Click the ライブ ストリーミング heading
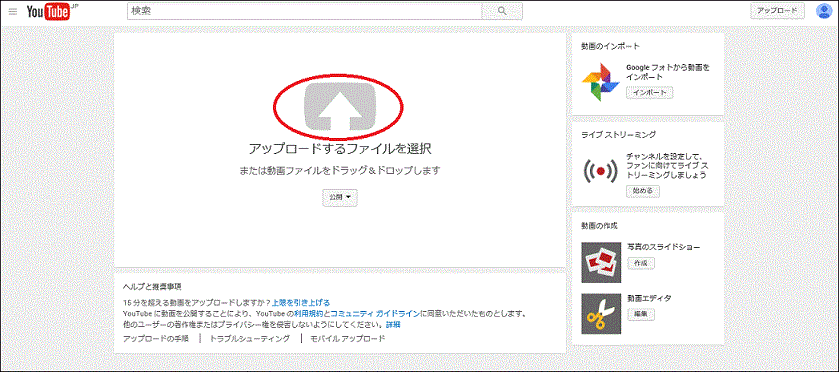Viewport: 839px width, 372px height. [618, 134]
